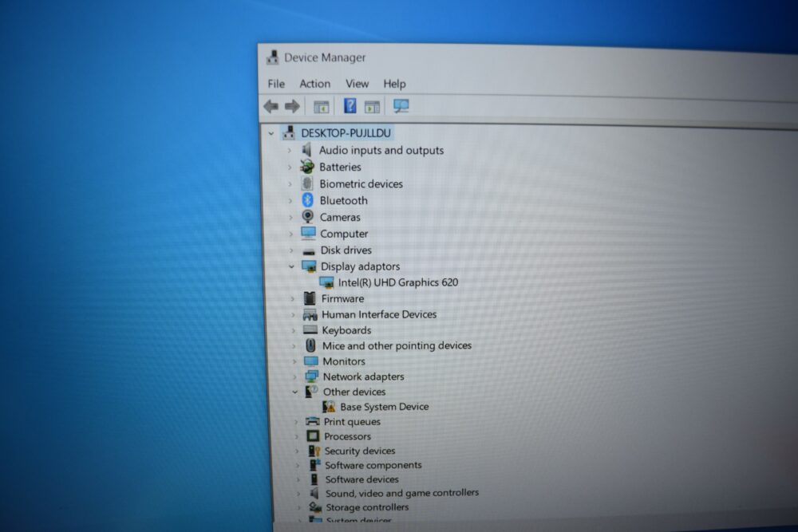
Task: Click the Display adaptors category icon
Action: coord(309,266)
